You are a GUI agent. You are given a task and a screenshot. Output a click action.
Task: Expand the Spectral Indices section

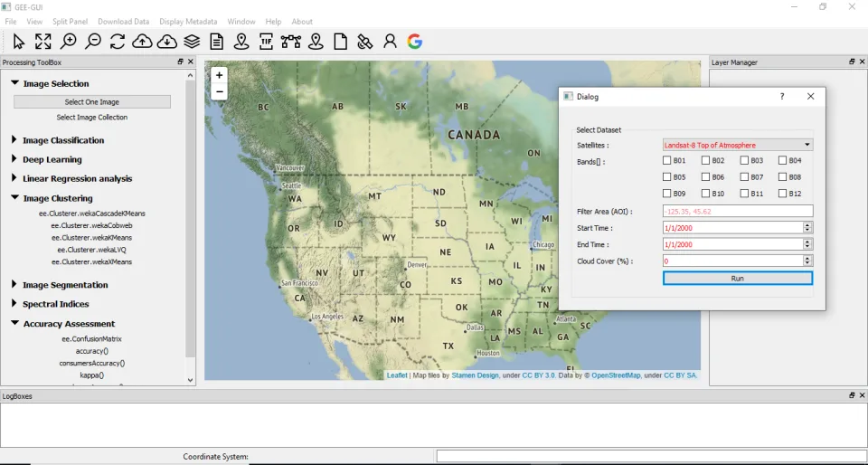coord(14,303)
